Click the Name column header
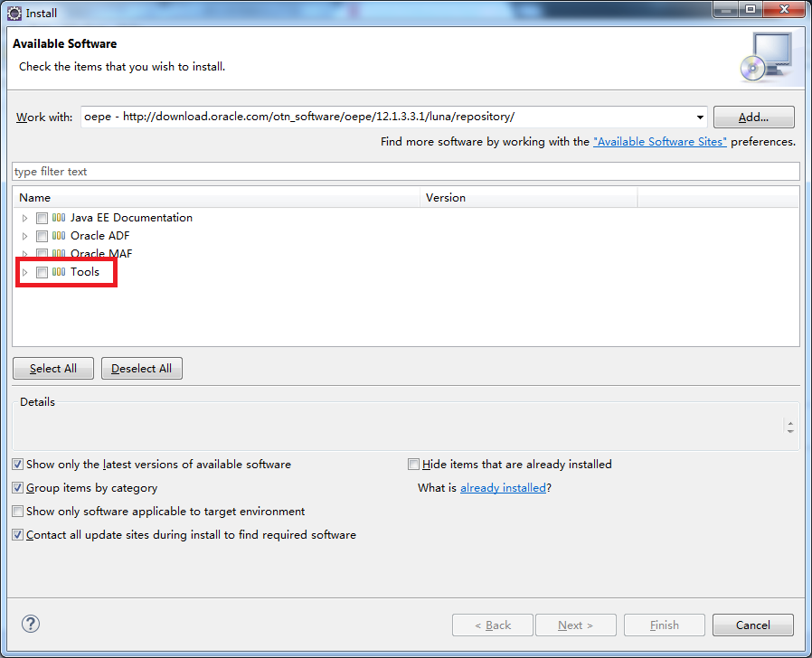The height and width of the screenshot is (658, 812). [x=216, y=198]
